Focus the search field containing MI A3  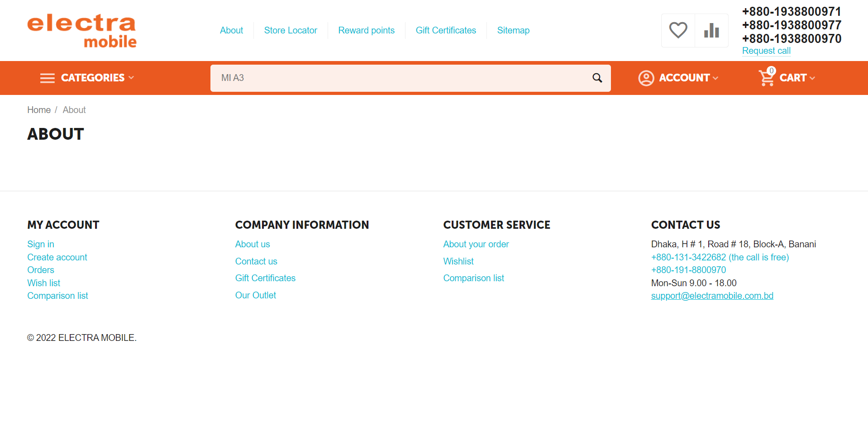398,78
